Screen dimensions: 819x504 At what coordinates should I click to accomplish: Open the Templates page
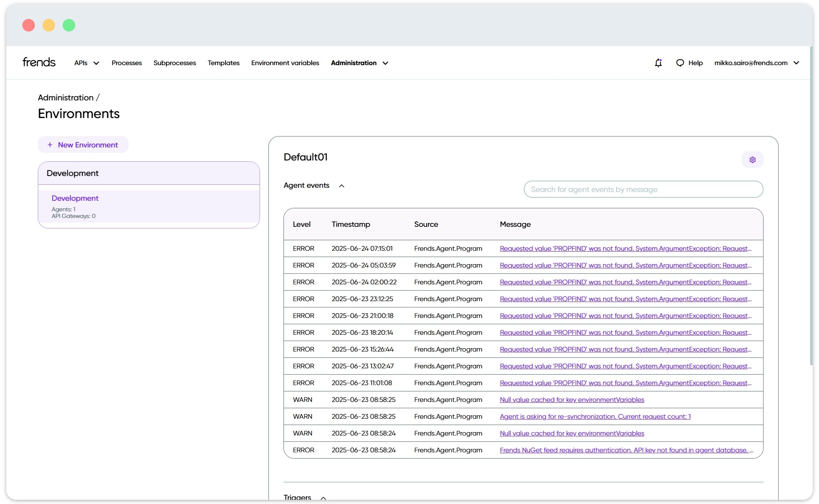(223, 63)
